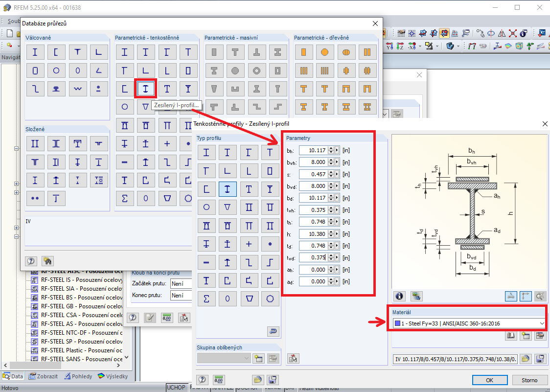Select the Sigma profile type in Typ profilu
Screen dimensions: 550x392
206,299
